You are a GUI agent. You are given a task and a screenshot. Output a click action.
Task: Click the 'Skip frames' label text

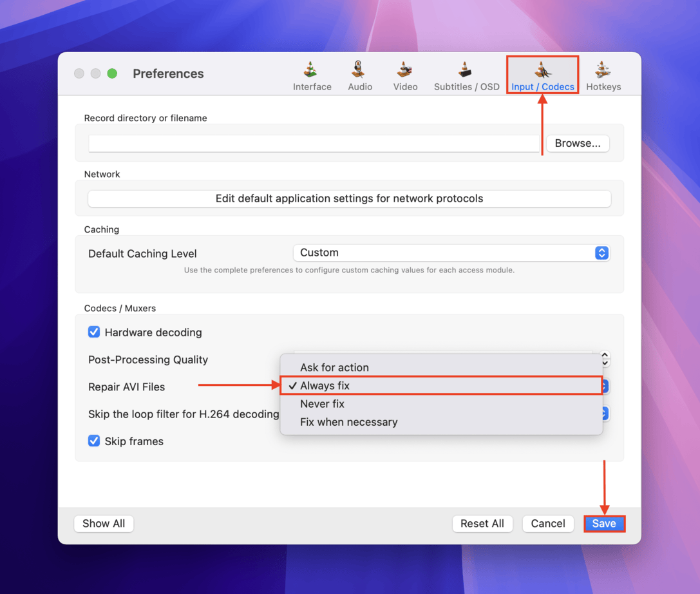pos(134,441)
